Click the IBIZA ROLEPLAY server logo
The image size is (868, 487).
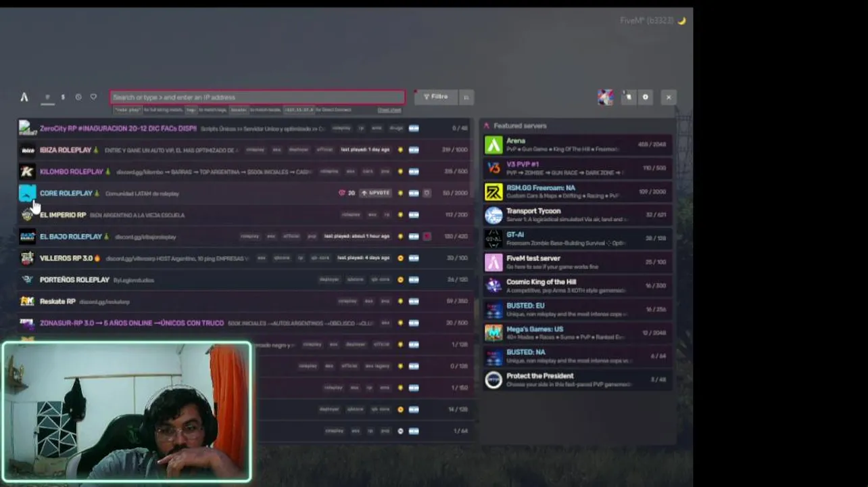(27, 150)
